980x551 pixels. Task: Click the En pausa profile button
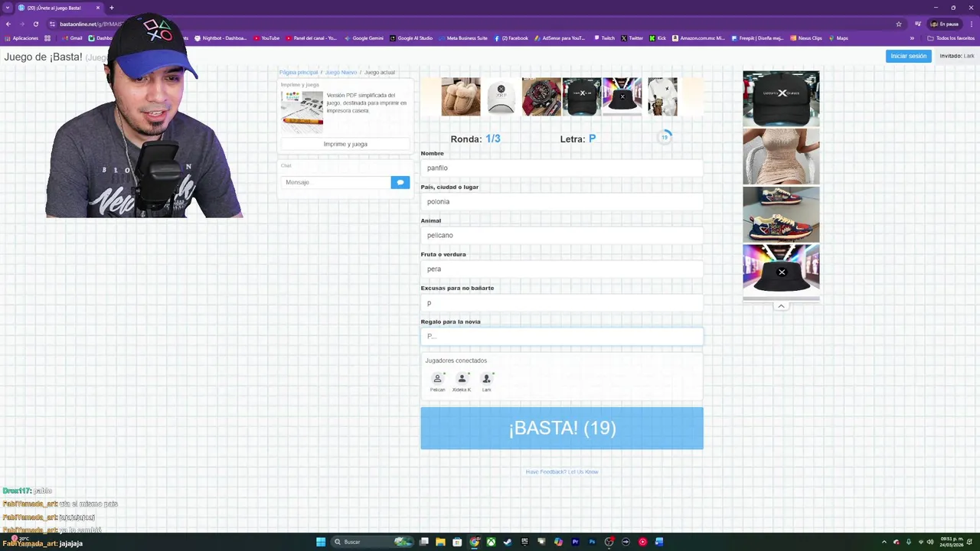944,24
